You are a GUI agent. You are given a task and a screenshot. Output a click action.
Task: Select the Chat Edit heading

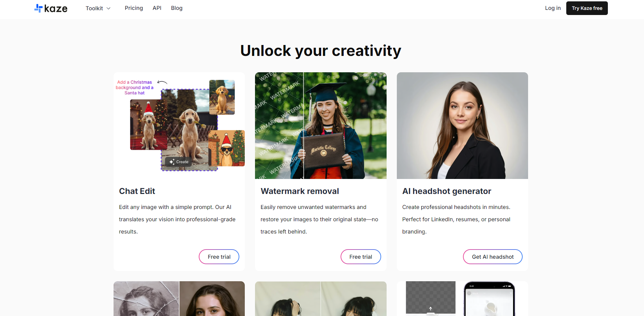[x=137, y=191]
